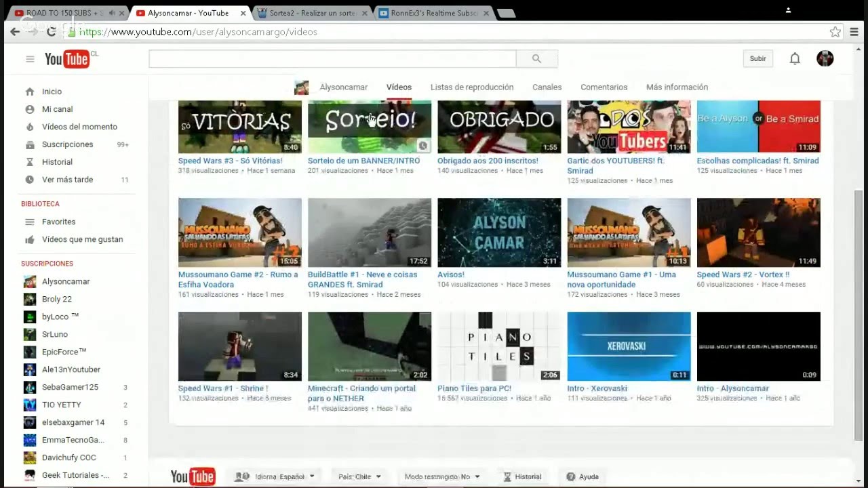
Task: Open the Escolhas complicadas thumbnail
Action: (x=758, y=127)
